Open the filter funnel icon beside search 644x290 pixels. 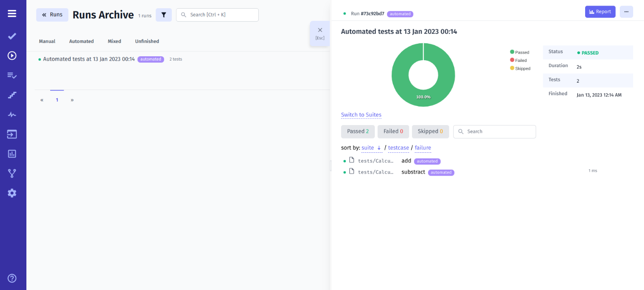point(164,15)
